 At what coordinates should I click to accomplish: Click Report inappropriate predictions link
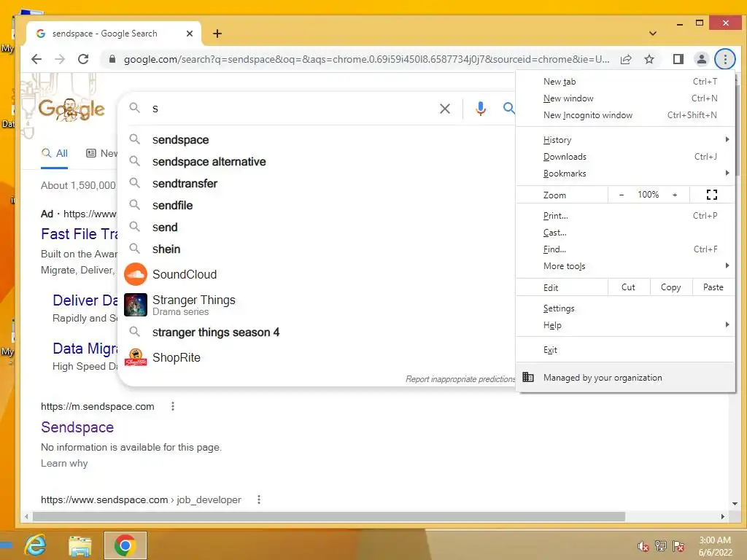tap(460, 379)
